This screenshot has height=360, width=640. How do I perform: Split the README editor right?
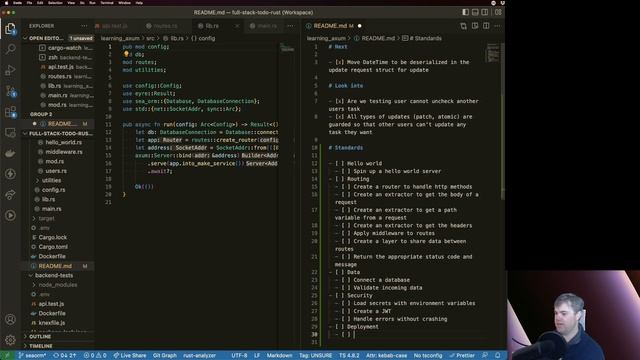pos(486,26)
